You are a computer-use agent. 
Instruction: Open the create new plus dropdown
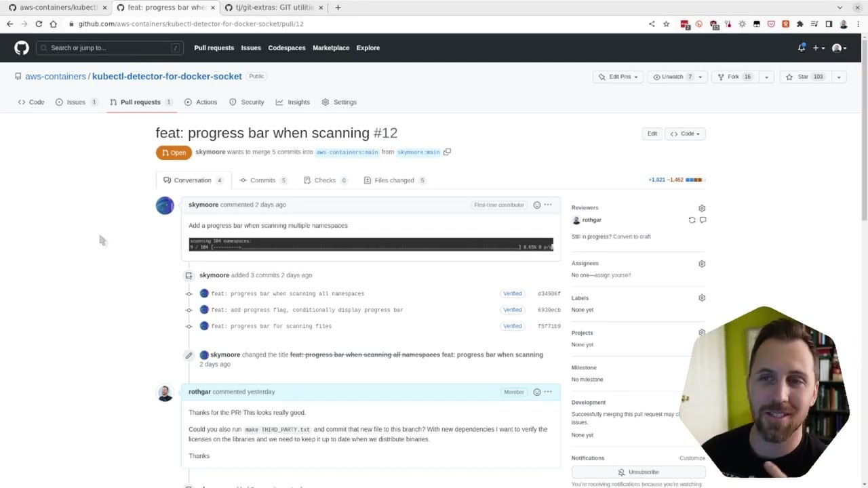tap(818, 47)
